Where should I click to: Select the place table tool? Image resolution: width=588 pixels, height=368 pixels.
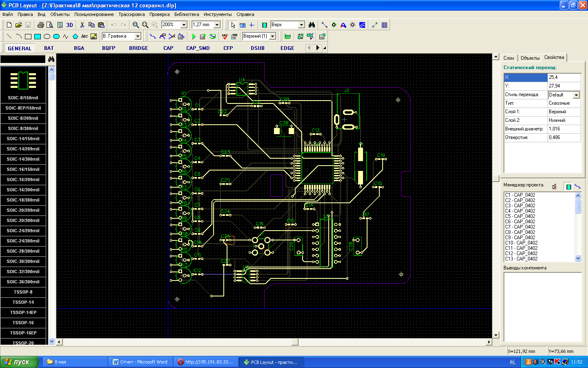(384, 25)
